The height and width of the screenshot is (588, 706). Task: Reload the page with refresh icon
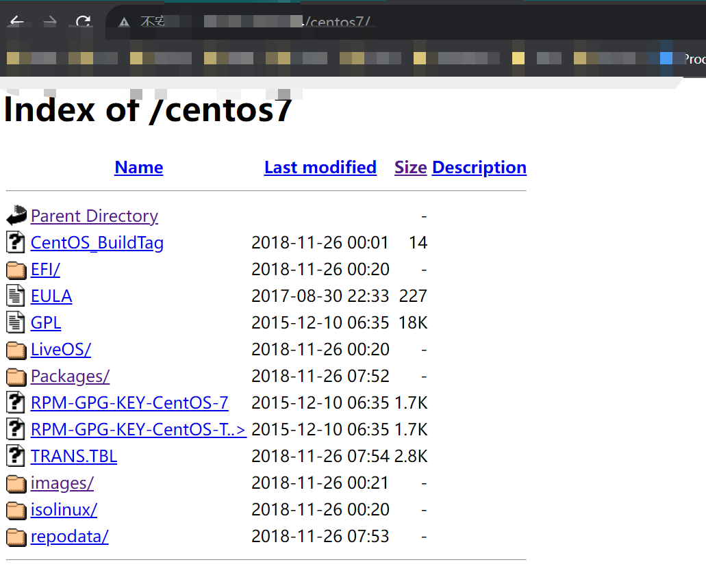click(84, 21)
